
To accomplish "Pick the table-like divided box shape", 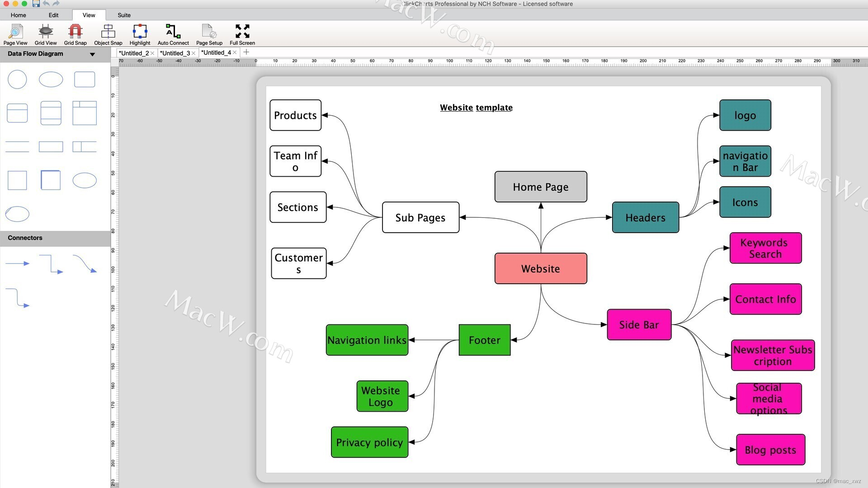I will click(x=85, y=113).
